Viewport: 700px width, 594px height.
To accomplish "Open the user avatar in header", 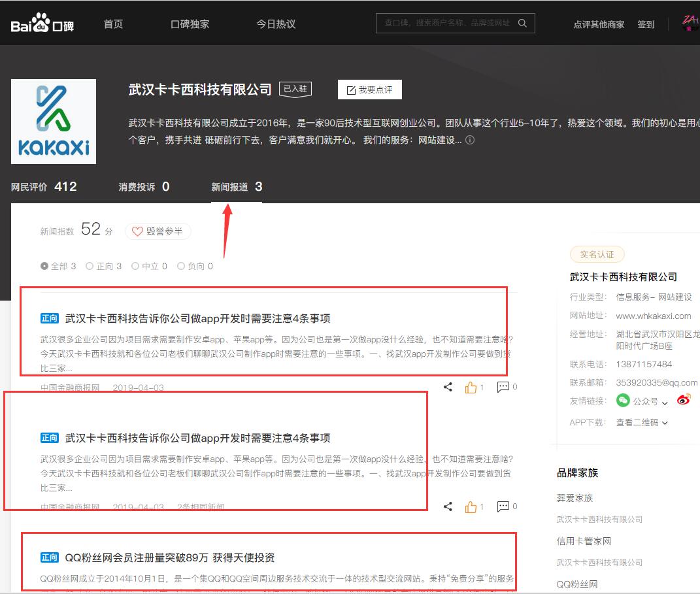I will tap(691, 22).
